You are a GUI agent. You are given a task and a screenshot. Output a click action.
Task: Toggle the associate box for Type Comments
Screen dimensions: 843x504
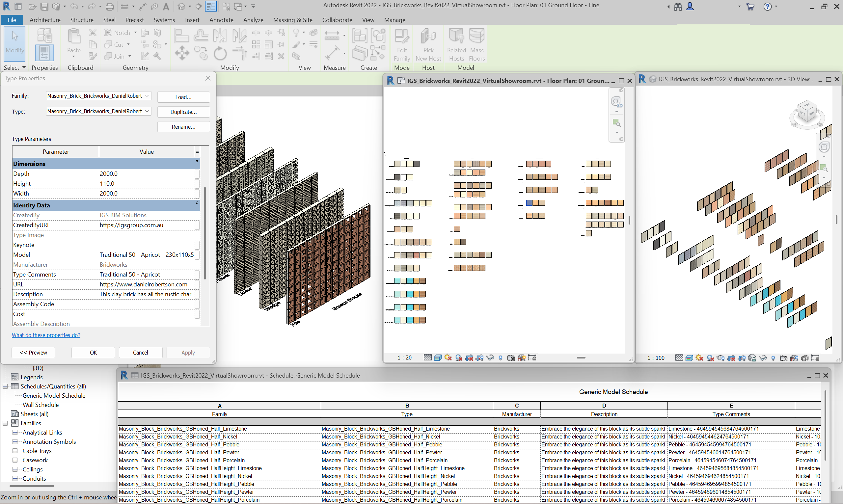197,275
